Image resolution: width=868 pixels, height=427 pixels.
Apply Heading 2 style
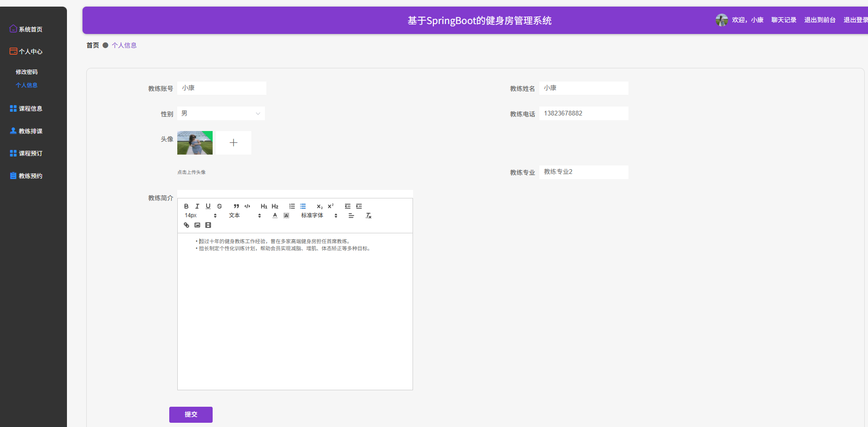tap(275, 206)
